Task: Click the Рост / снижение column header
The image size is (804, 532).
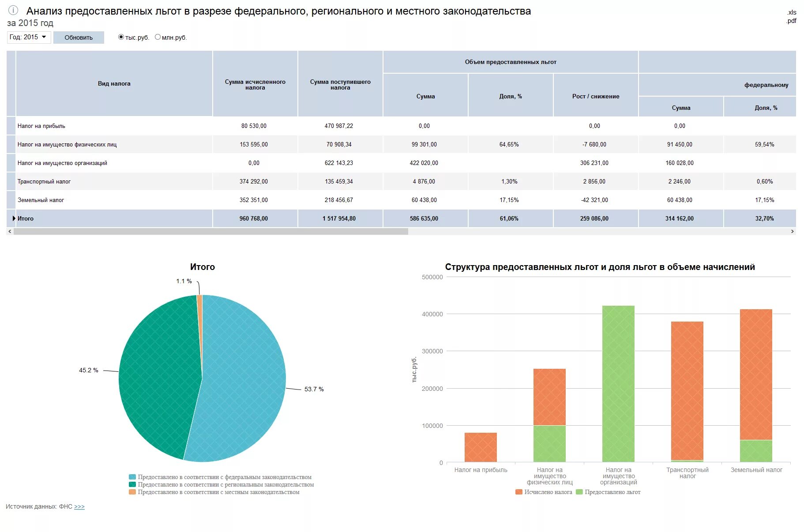Action: point(596,96)
